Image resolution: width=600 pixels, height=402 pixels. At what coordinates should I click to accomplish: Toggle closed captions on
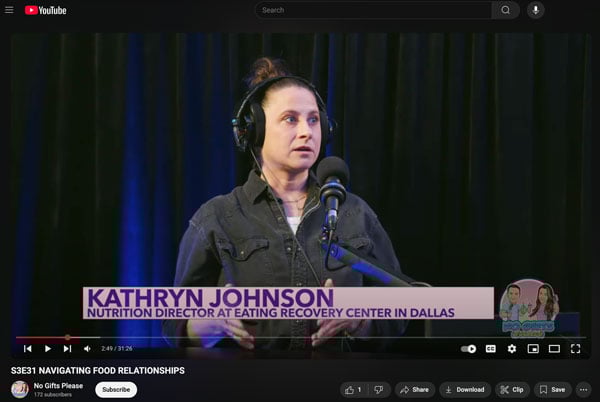[490, 349]
